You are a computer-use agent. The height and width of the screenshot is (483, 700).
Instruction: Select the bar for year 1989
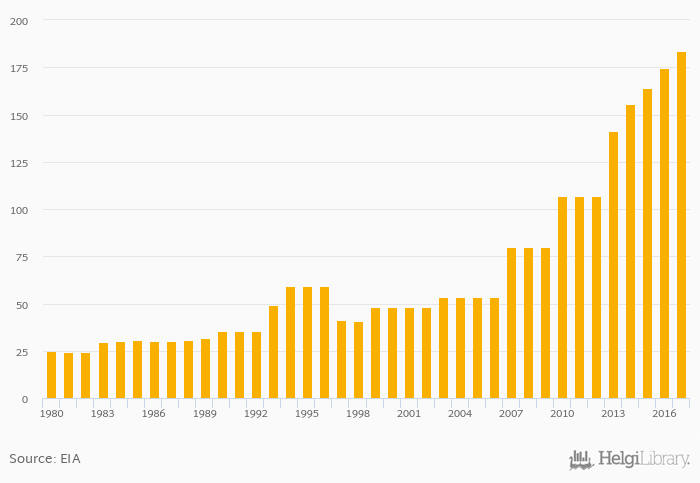pos(205,368)
